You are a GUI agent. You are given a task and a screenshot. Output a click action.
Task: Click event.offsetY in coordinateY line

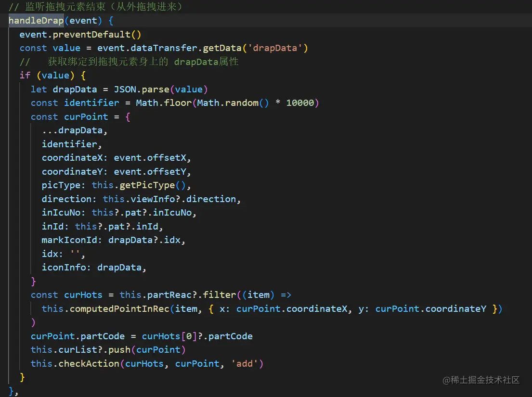click(150, 172)
